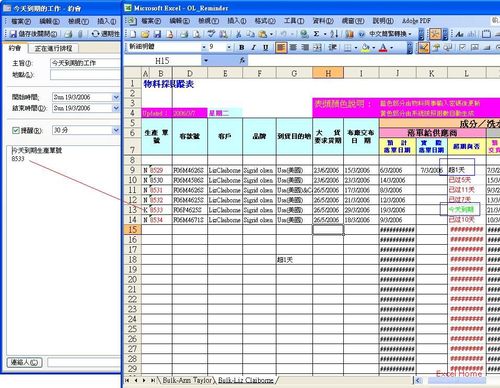Viewport: 500px width, 388px height.
Task: Open the font size dropdown showing 9
Action: [x=229, y=48]
